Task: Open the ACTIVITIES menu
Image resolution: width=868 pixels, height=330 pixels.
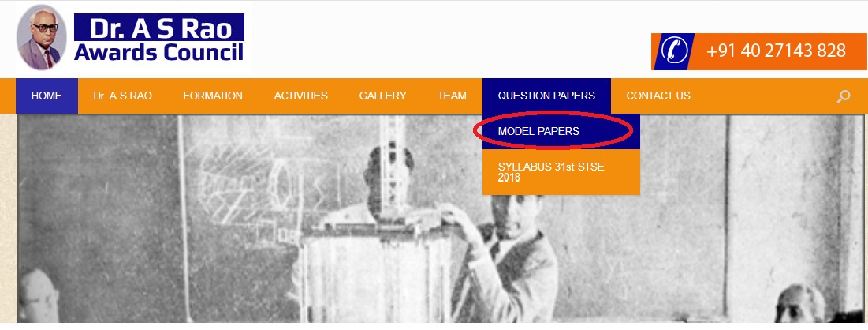Action: [x=300, y=96]
